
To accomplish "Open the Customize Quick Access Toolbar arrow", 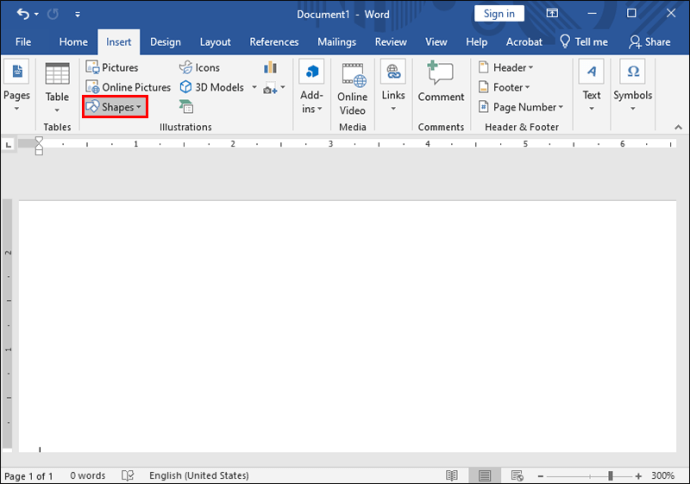I will click(77, 15).
